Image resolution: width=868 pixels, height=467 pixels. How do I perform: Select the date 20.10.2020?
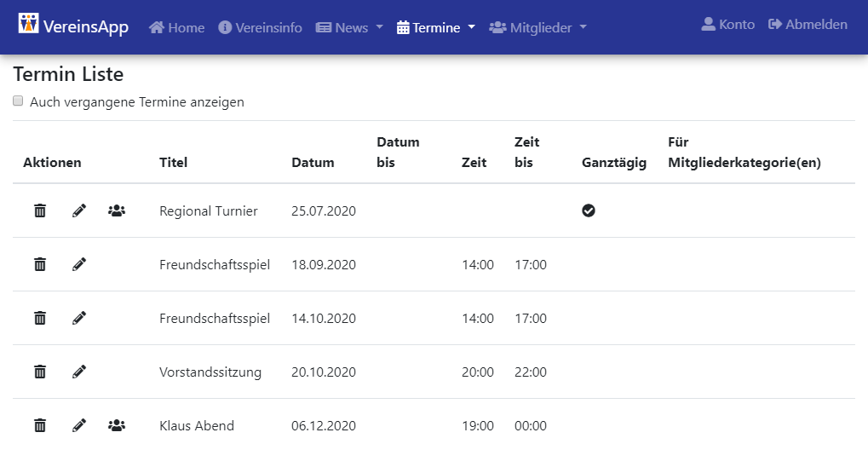[x=324, y=372]
